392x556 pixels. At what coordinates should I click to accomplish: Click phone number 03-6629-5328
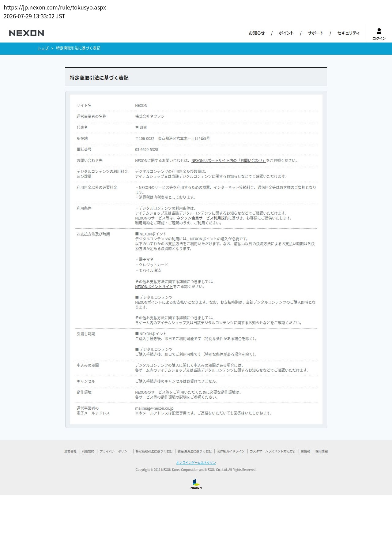point(147,150)
